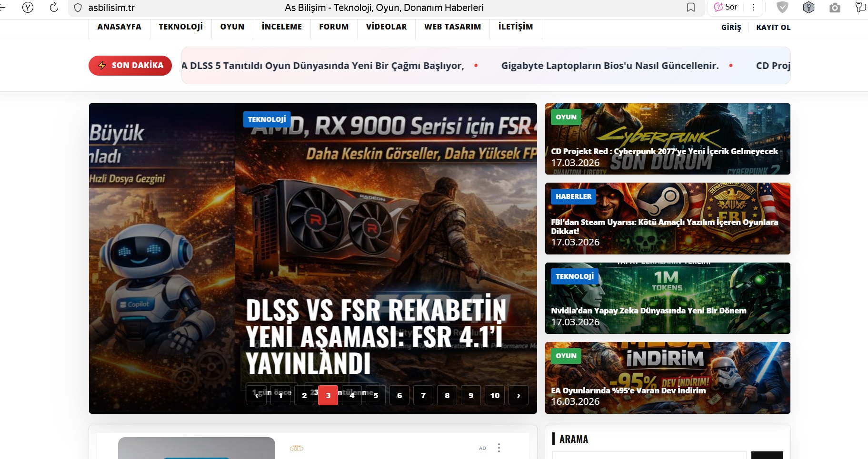Bookmark the page using the flag icon
Image resolution: width=868 pixels, height=459 pixels.
pos(691,7)
